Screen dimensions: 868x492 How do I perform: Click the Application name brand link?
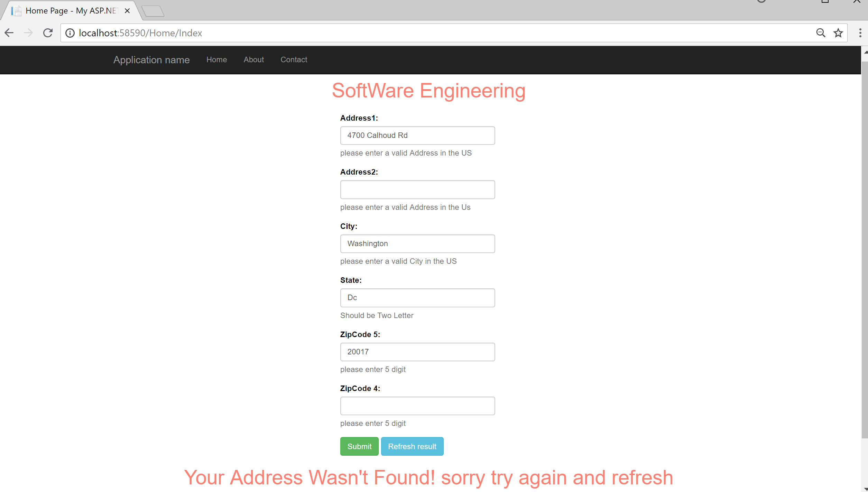(151, 60)
